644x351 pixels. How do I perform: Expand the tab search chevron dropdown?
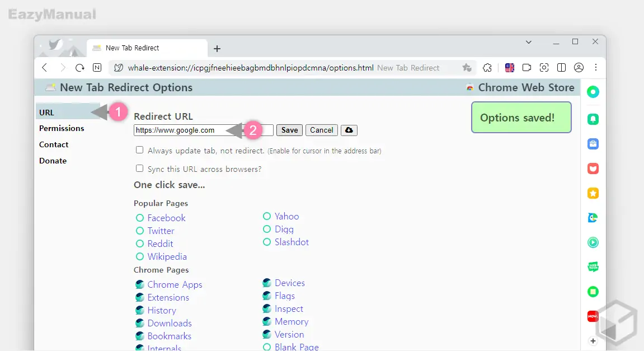click(x=529, y=42)
